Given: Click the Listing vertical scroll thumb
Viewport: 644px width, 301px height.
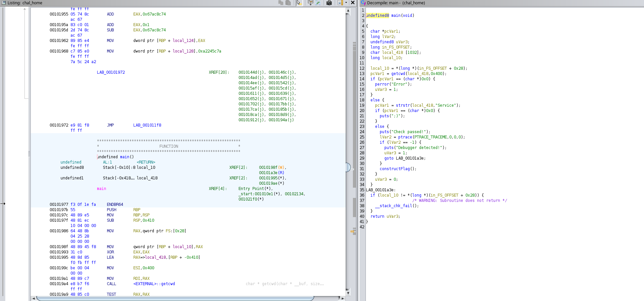Looking at the screenshot, I should click(348, 167).
